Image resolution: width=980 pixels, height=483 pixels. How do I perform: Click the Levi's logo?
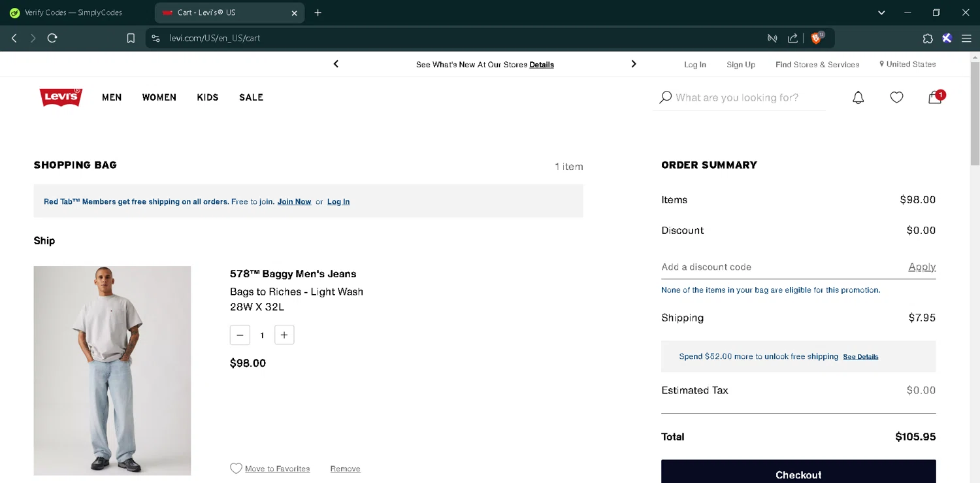coord(61,97)
